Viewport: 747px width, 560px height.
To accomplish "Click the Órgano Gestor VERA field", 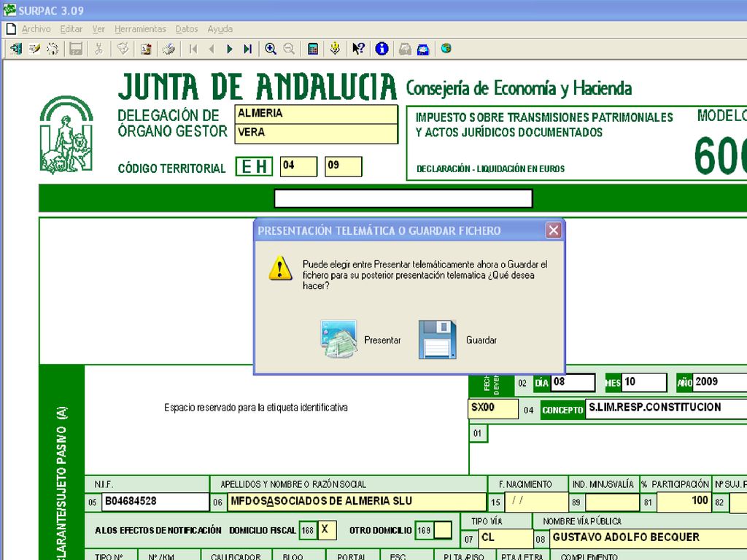I will pos(316,133).
